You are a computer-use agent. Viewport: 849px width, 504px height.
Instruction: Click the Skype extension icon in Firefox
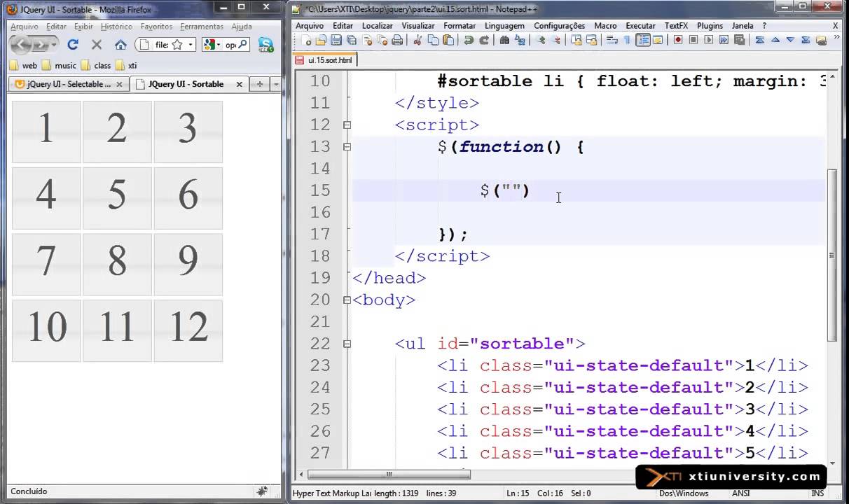coord(265,44)
